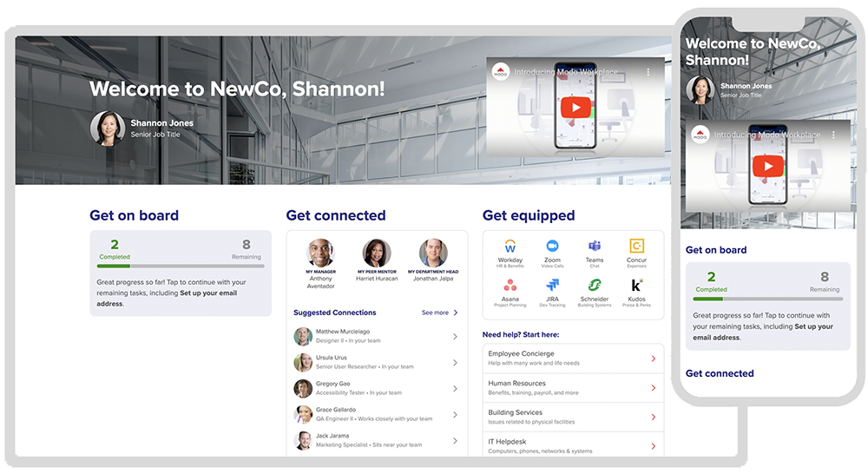868x474 pixels.
Task: Click See more under Suggested Connections
Action: click(439, 313)
